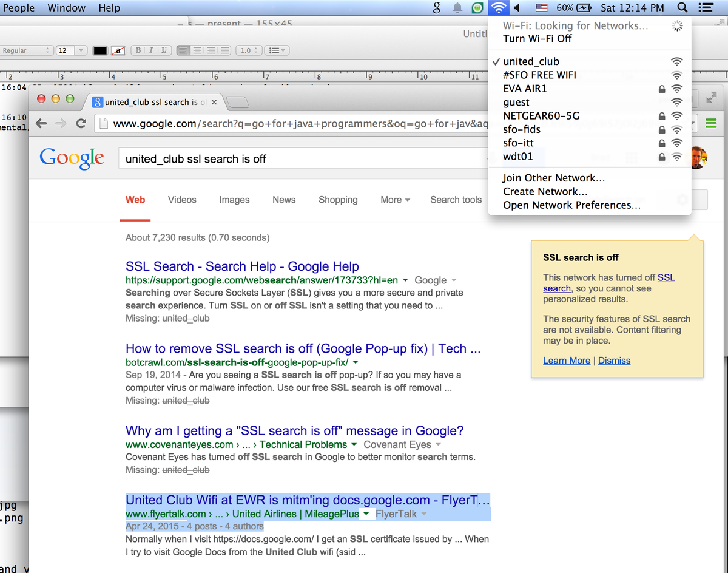Select the Images search tab
This screenshot has height=573, width=728.
point(234,200)
